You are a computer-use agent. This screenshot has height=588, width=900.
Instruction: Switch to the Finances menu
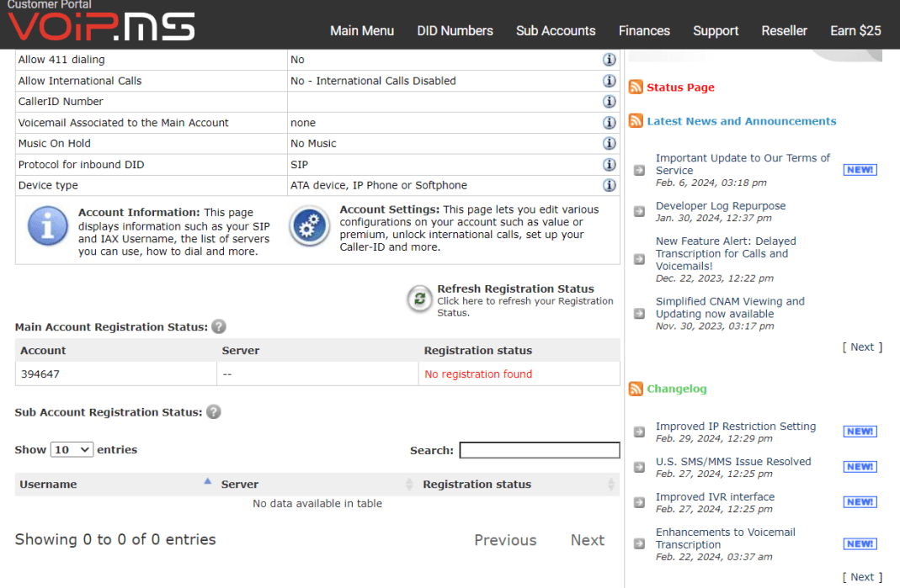pos(644,31)
